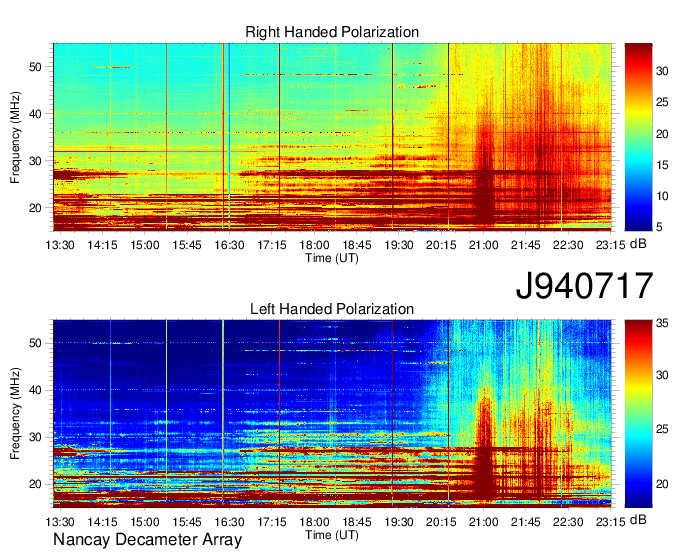
Task: Click the 20 MHz frequency tick of Right Handed plot
Action: coord(35,208)
